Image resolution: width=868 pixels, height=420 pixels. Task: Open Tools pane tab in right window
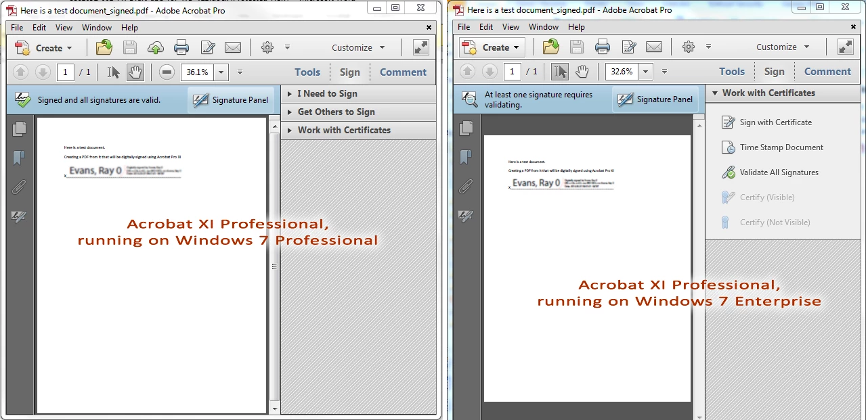[x=732, y=71]
